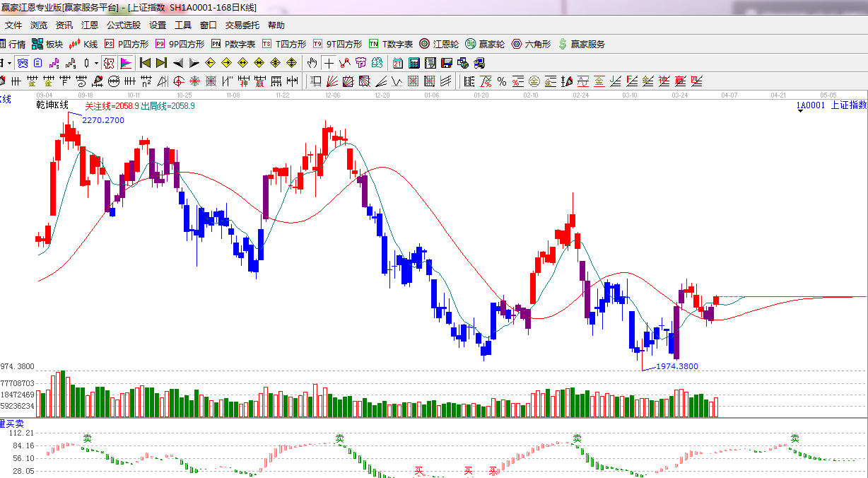The image size is (868, 478).
Task: Open the calculator icon in toolbar
Action: tap(414, 63)
